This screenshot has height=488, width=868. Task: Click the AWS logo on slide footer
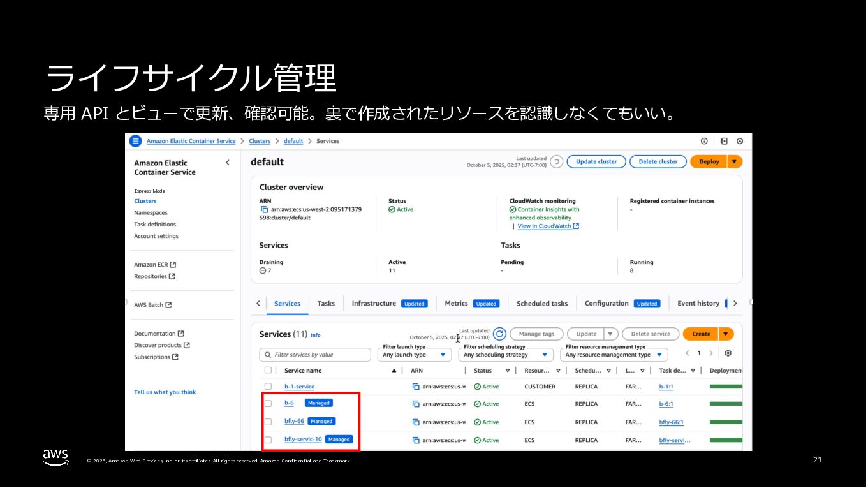55,457
